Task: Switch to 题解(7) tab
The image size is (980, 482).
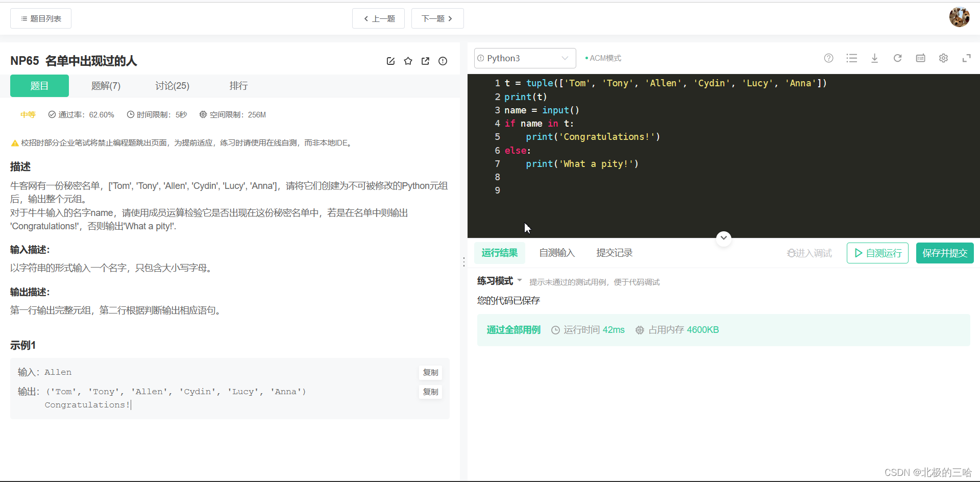Action: click(106, 86)
